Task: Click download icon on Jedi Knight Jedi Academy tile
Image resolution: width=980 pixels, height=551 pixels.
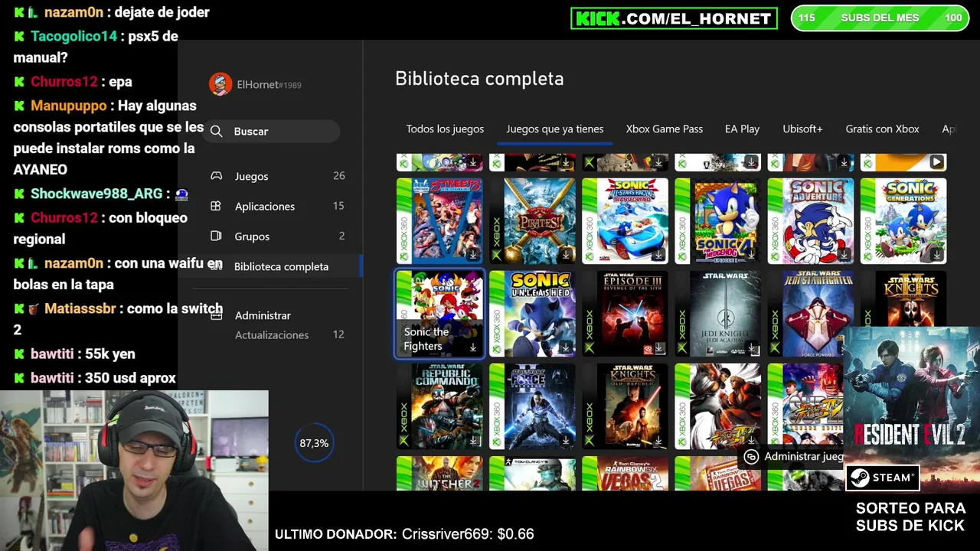Action: click(x=751, y=348)
